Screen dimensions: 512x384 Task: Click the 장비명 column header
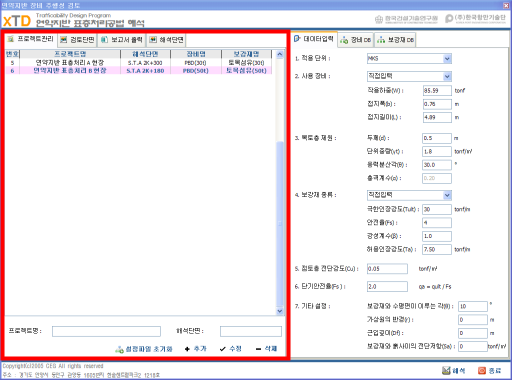(196, 54)
